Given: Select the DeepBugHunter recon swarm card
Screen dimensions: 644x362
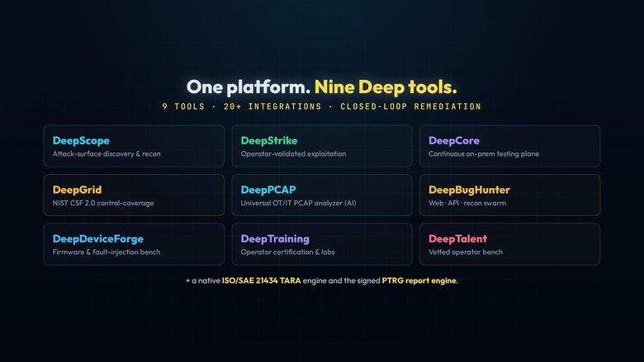Looking at the screenshot, I should click(509, 195).
